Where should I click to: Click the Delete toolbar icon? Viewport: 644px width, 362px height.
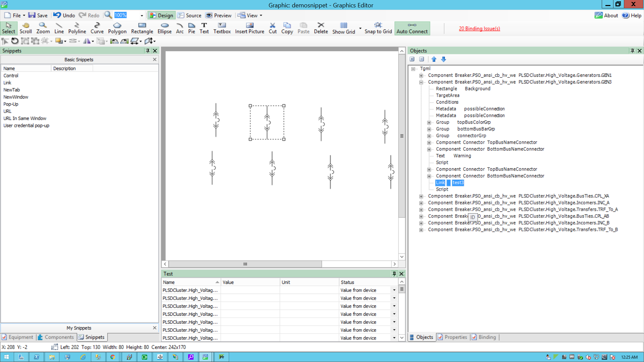(321, 28)
